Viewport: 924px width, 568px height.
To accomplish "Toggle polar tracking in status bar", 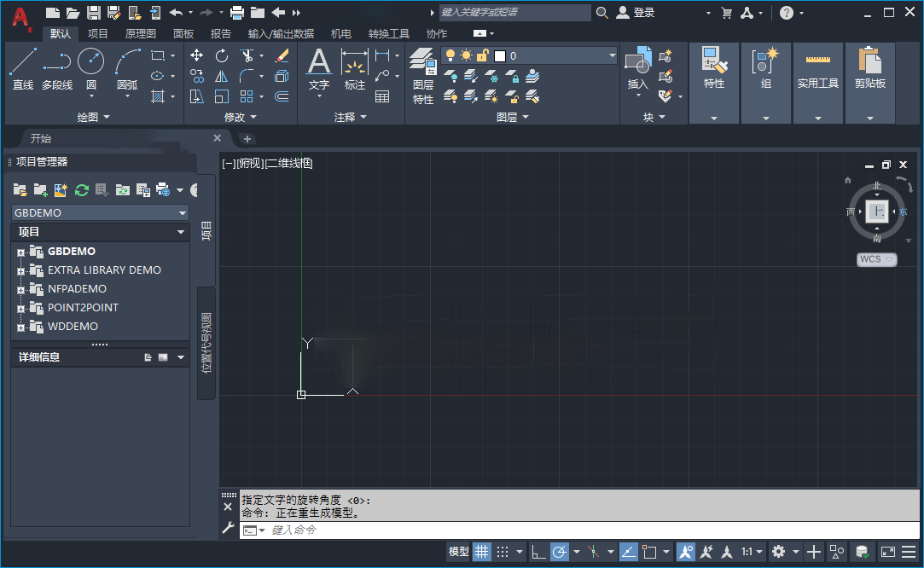I will click(559, 552).
